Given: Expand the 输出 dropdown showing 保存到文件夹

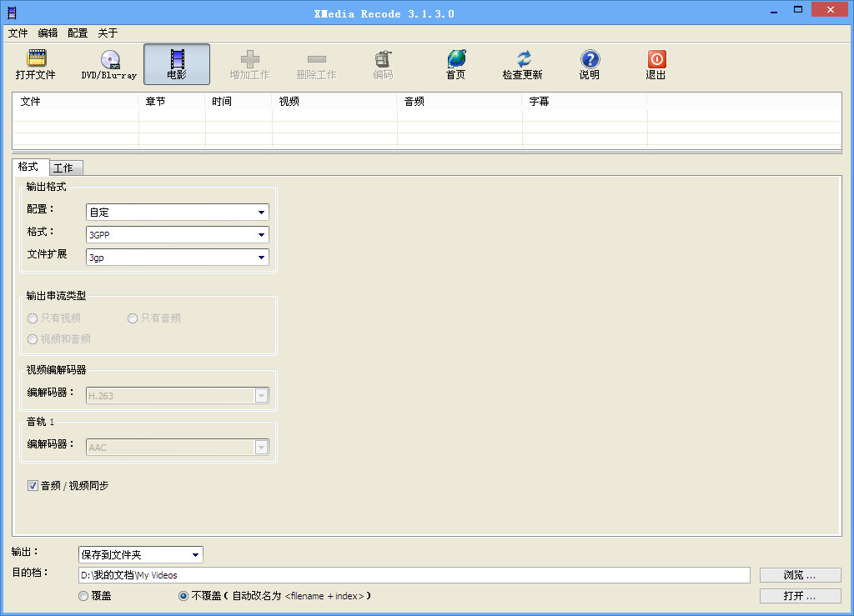Looking at the screenshot, I should [x=140, y=554].
